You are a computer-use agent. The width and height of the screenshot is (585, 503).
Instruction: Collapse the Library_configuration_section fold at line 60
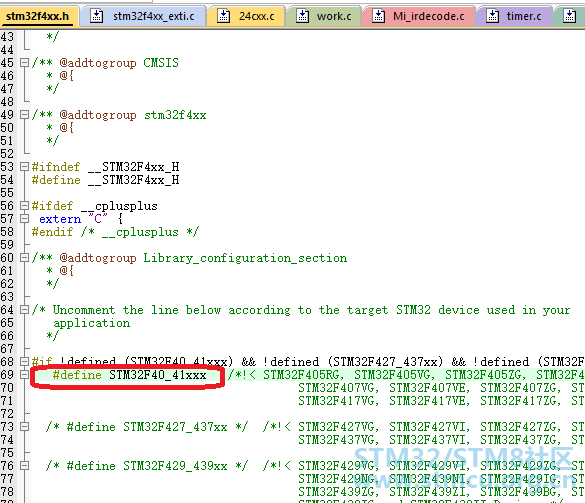[x=24, y=257]
